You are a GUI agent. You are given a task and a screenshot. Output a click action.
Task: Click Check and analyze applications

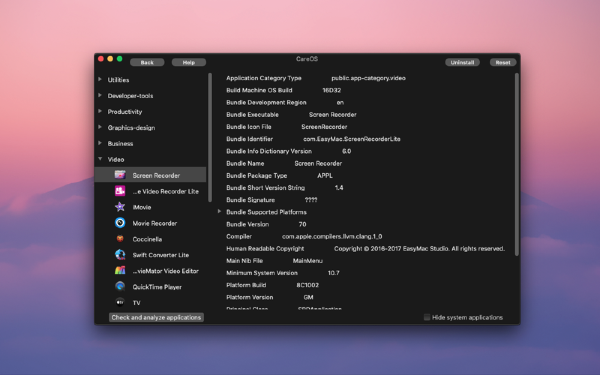(156, 317)
